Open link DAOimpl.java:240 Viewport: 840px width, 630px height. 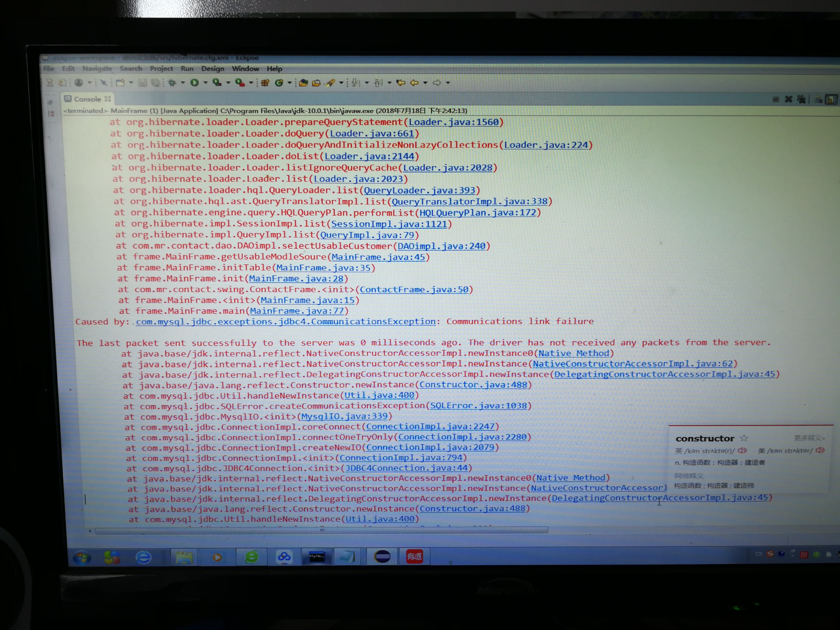click(x=441, y=246)
